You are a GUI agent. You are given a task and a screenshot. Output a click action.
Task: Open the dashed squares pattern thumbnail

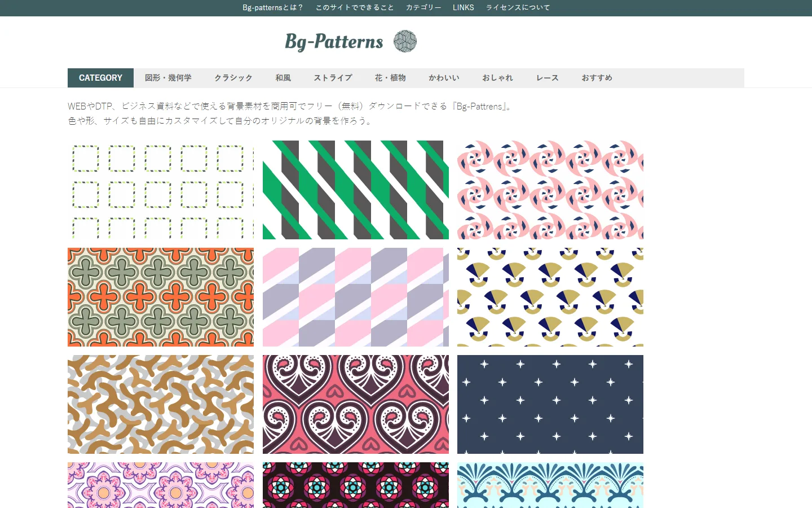[x=161, y=190]
